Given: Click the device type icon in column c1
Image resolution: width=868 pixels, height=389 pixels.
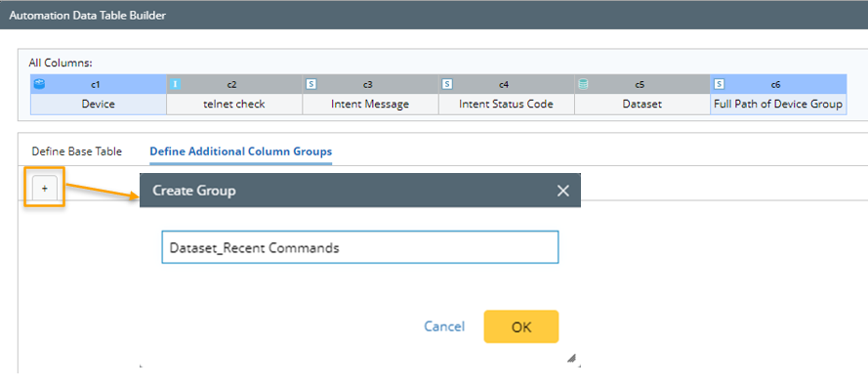Looking at the screenshot, I should [39, 84].
